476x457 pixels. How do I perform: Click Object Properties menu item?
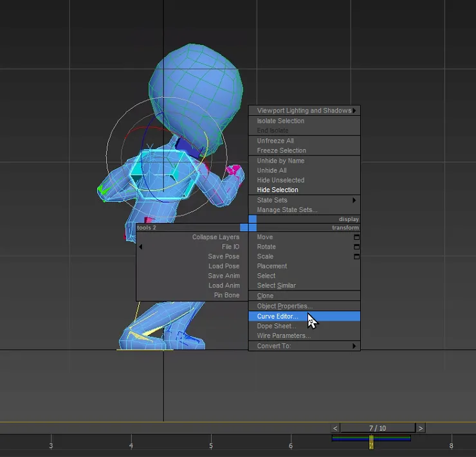[x=284, y=306]
